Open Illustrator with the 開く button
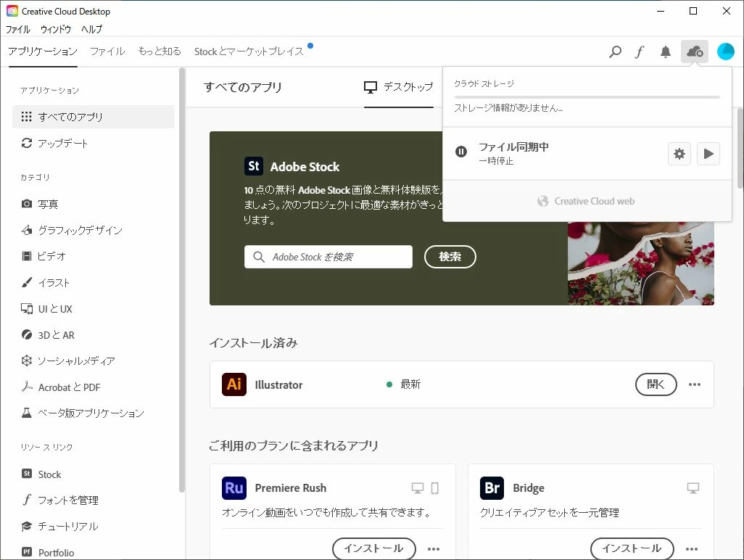744x560 pixels. pos(656,384)
